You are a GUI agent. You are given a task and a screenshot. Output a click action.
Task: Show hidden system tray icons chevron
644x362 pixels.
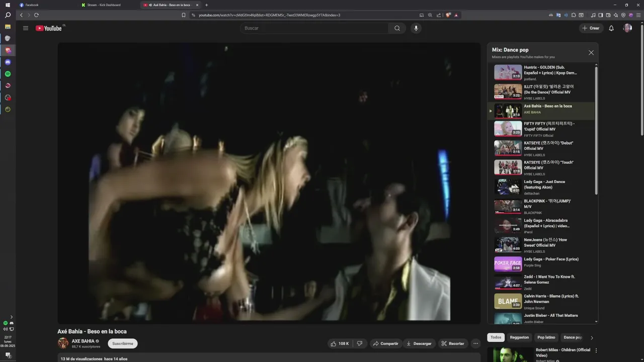tap(12, 317)
